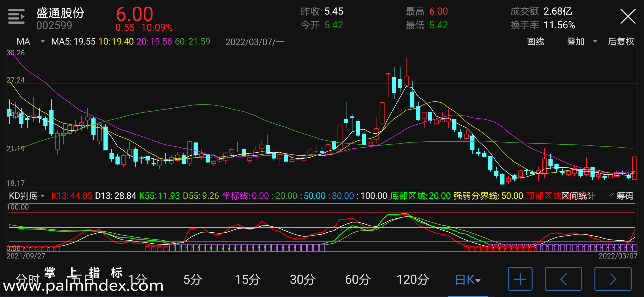Screen dimensions: 644x297
Task: Go to next stock with right arrow
Action: point(613,279)
